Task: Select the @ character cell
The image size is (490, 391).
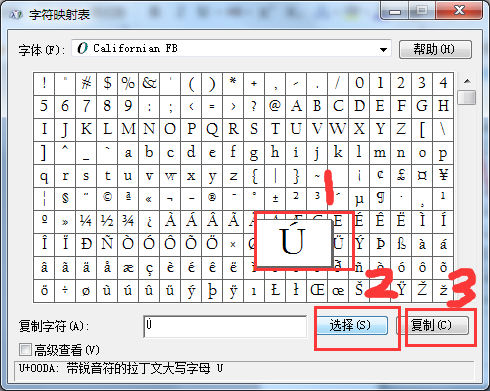Action: (x=275, y=106)
